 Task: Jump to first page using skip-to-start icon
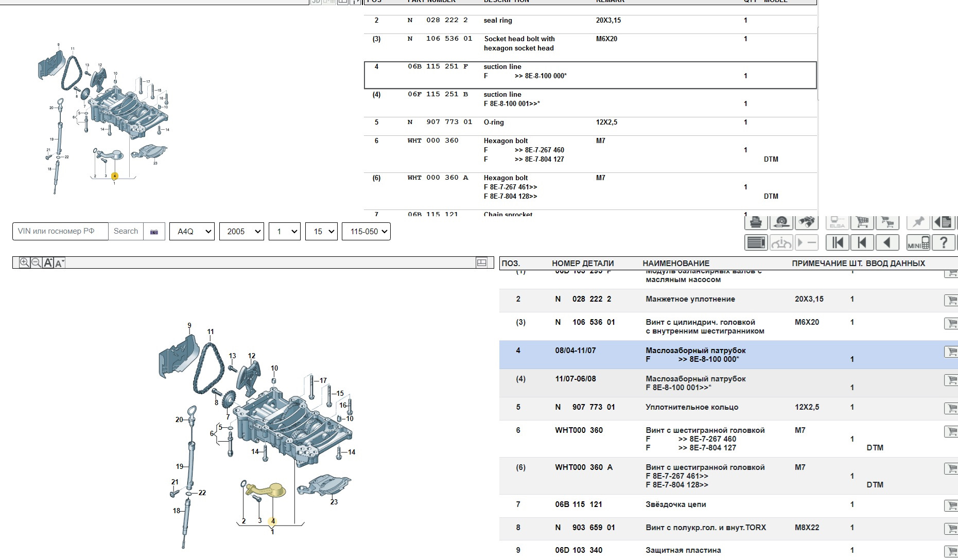click(x=837, y=242)
